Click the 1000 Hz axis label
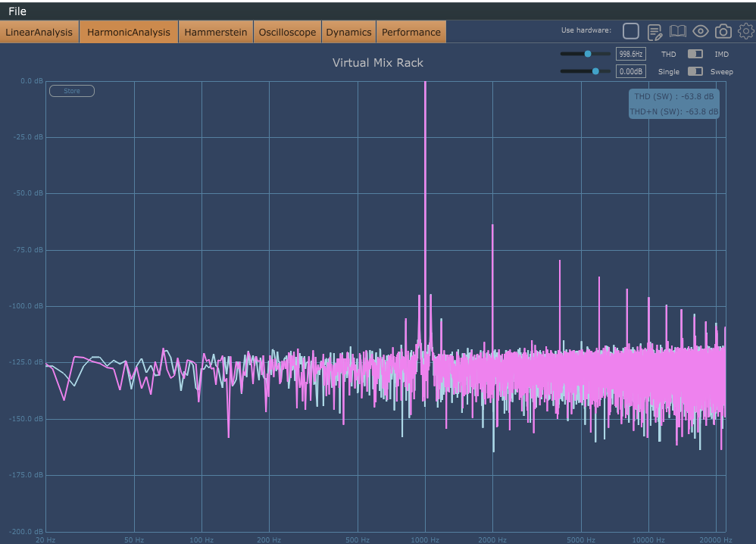This screenshot has height=544, width=756. click(425, 539)
